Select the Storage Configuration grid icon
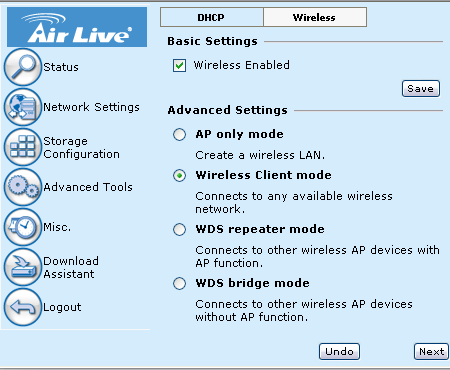 pyautogui.click(x=23, y=147)
